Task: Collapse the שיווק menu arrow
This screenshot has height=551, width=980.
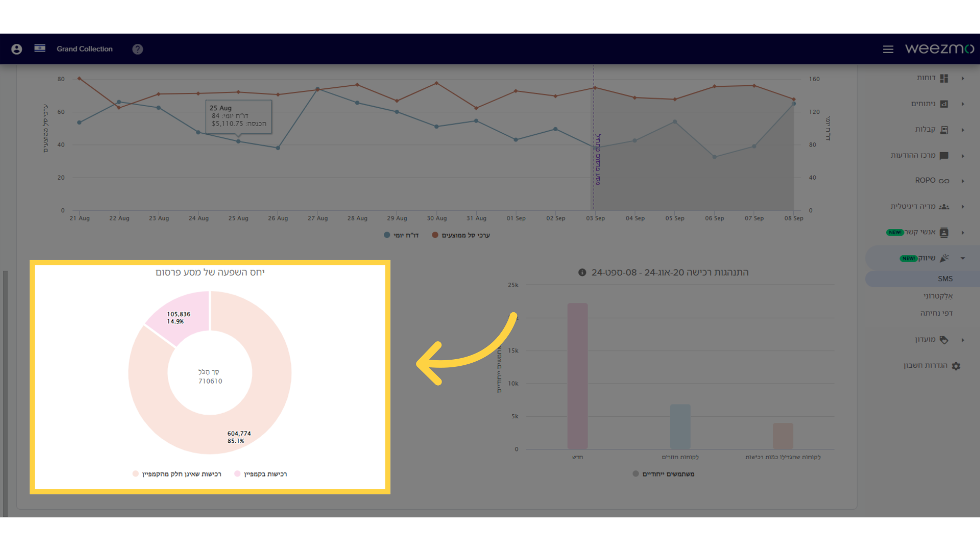Action: (x=963, y=258)
